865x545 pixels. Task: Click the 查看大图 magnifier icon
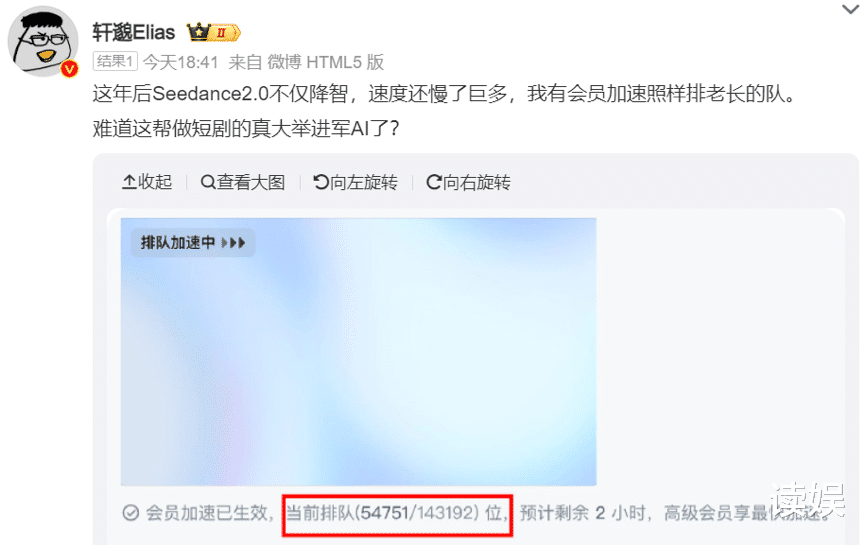(208, 182)
